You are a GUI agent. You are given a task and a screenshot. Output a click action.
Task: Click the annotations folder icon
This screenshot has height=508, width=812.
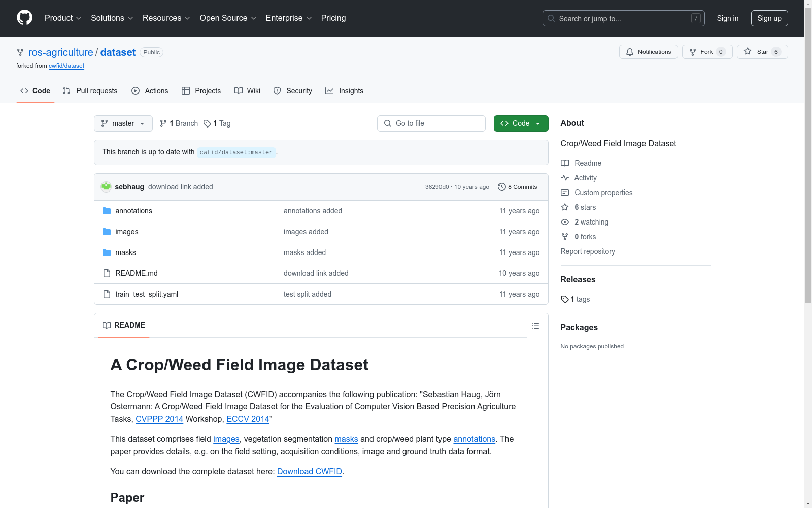(107, 211)
